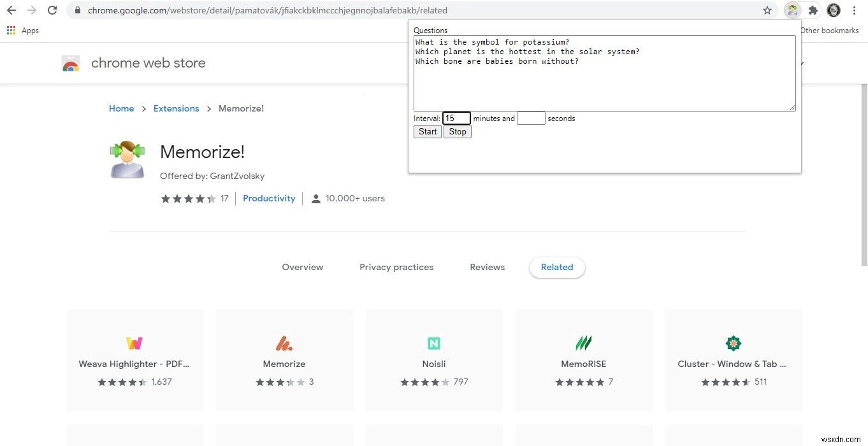Click the Memorize! extension avatar image
The width and height of the screenshot is (868, 446).
coord(127,159)
